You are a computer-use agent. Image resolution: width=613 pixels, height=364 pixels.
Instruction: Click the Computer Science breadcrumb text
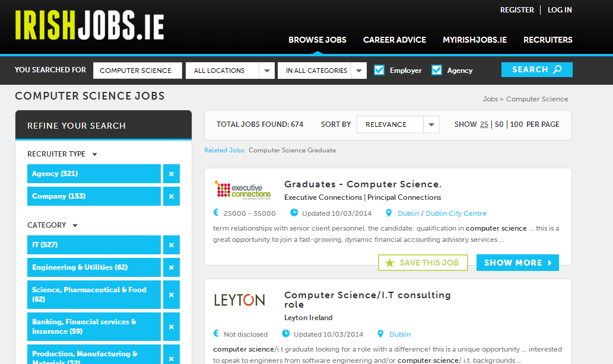(537, 99)
